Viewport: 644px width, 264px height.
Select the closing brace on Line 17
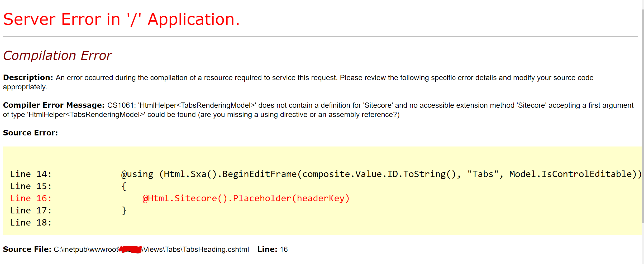click(124, 210)
